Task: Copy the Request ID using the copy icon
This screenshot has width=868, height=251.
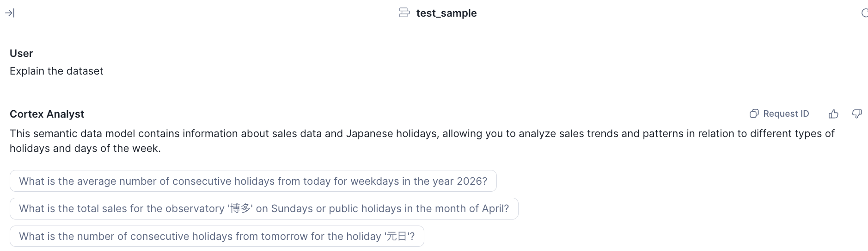Action: pos(754,114)
